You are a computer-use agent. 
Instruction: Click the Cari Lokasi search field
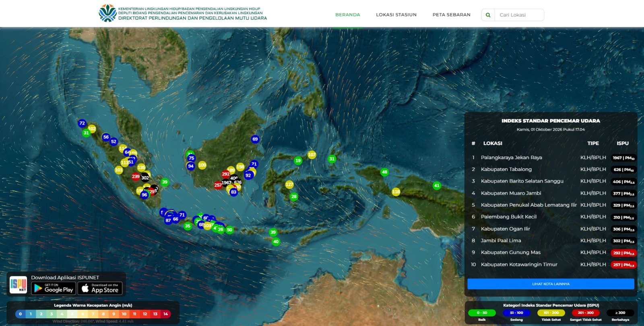519,15
